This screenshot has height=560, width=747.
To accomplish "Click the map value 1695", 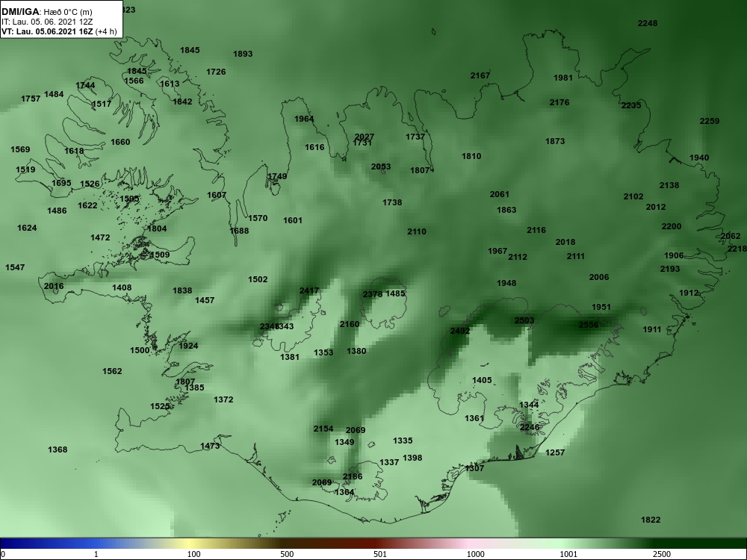I will pyautogui.click(x=61, y=183).
